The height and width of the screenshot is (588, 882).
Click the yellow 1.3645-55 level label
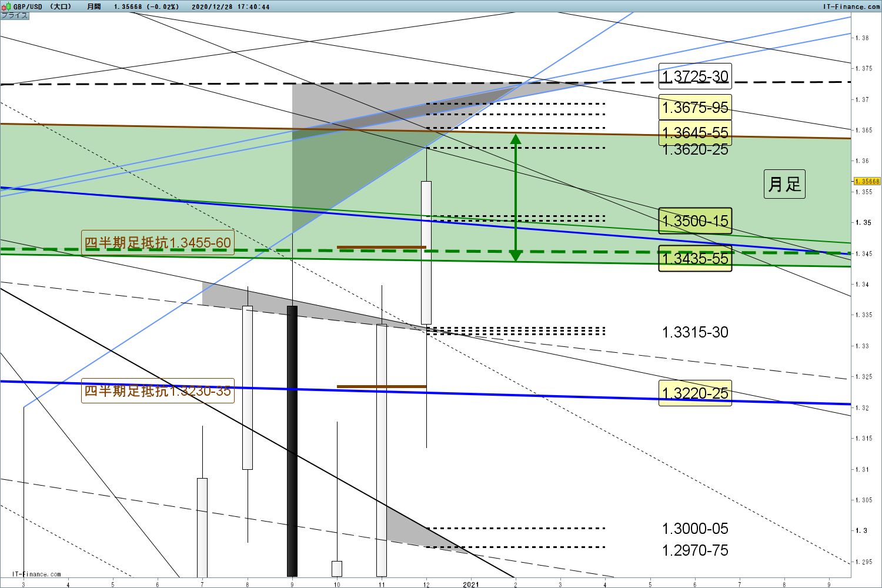click(x=695, y=132)
